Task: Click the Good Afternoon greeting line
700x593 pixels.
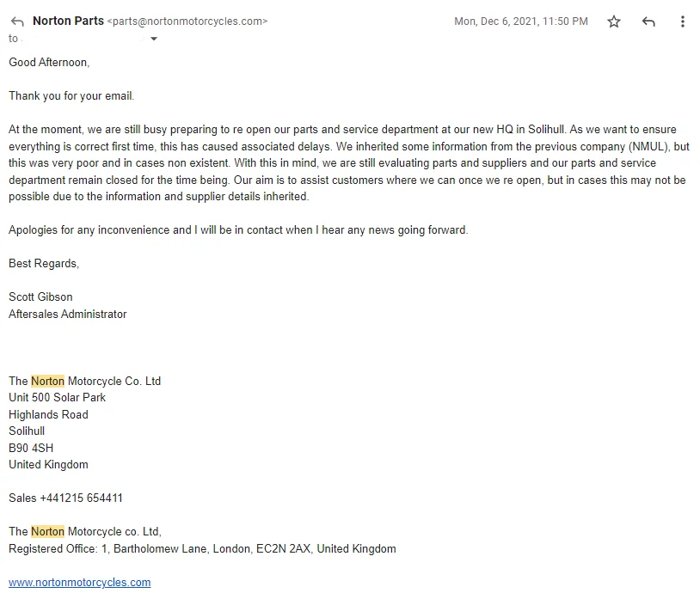Action: (x=49, y=62)
